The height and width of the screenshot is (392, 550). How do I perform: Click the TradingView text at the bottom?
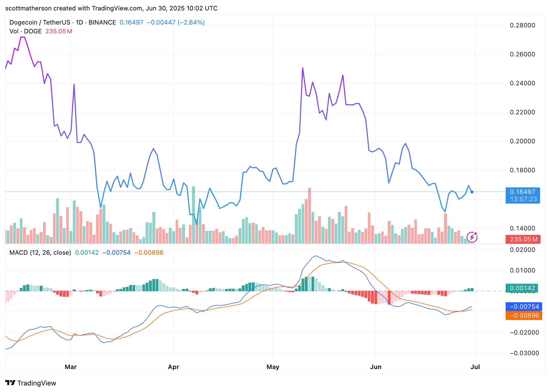tap(37, 383)
